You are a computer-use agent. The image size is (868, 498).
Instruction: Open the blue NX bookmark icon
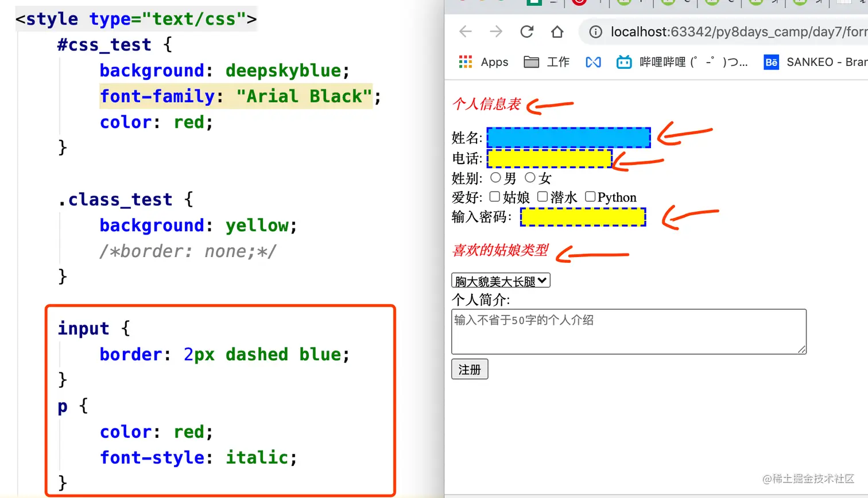point(593,62)
